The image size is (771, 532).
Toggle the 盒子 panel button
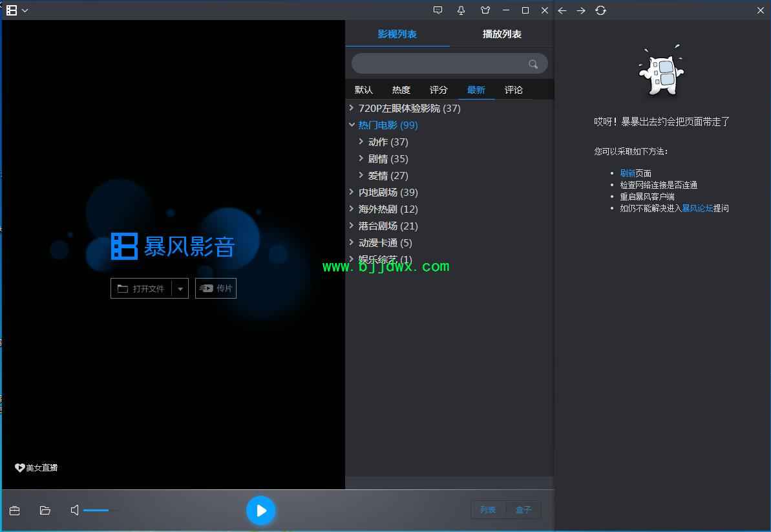(x=523, y=510)
